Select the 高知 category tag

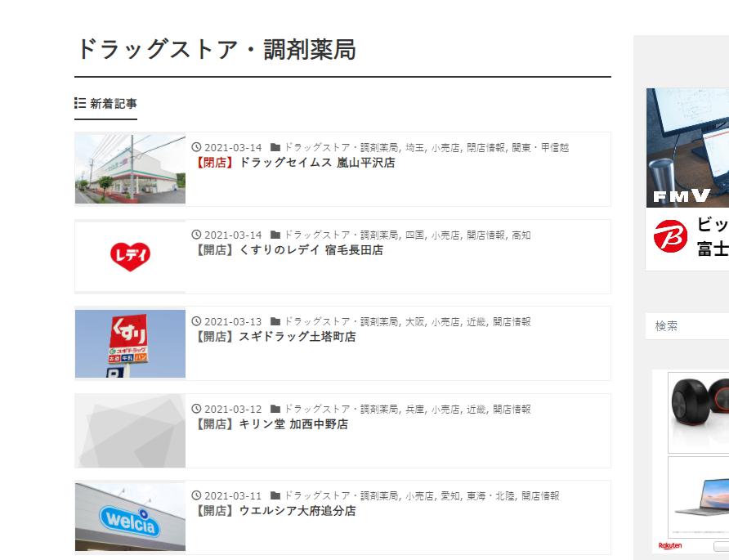(x=521, y=235)
